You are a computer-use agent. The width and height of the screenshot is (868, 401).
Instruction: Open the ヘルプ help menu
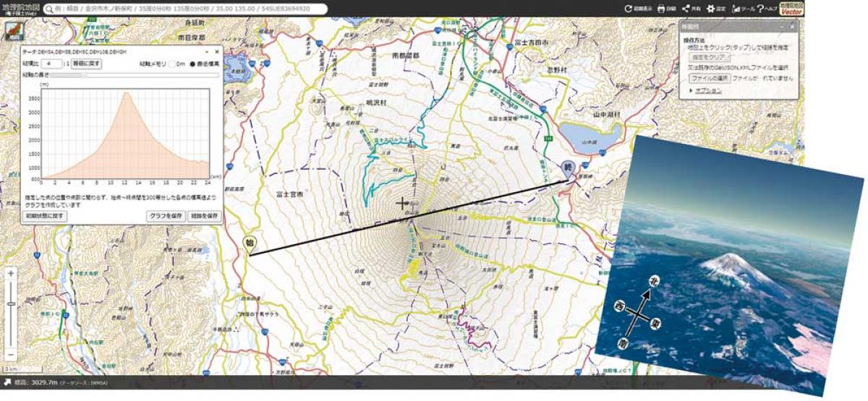point(767,9)
